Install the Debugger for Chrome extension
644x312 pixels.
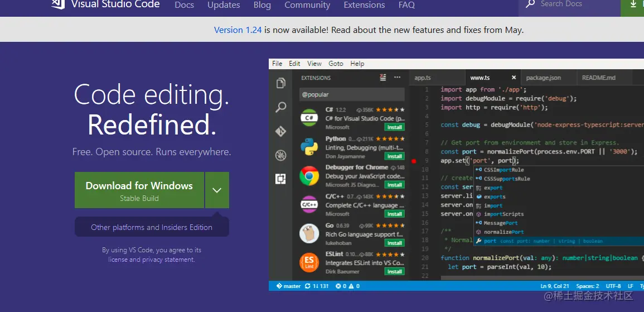395,185
